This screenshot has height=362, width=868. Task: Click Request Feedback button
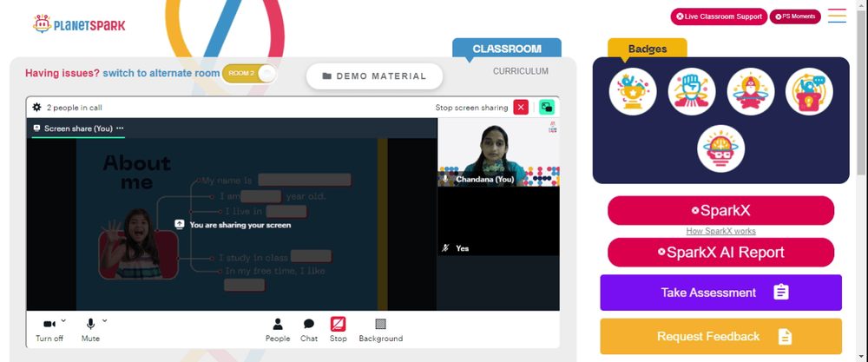tap(720, 337)
